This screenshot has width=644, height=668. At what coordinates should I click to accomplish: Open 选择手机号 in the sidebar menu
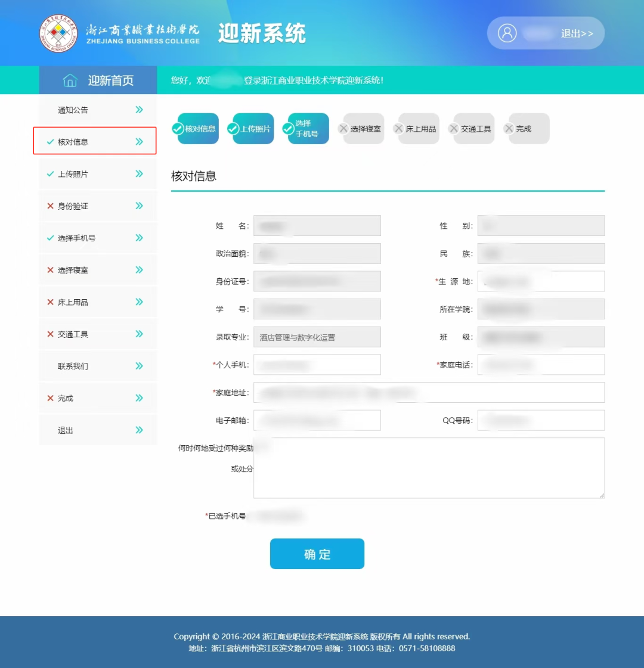click(76, 238)
